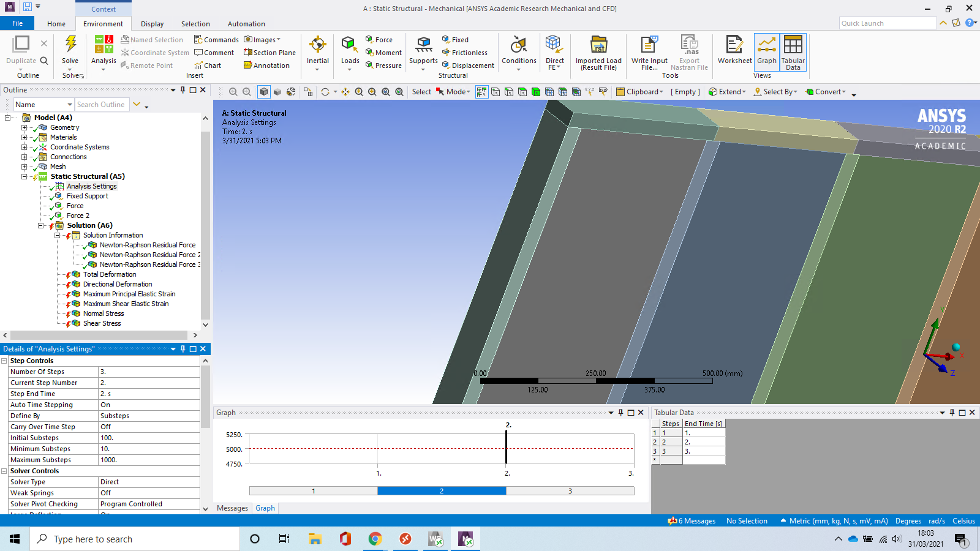Screen dimensions: 980x551
Task: Click the Solve lightning bolt icon
Action: coord(70,44)
